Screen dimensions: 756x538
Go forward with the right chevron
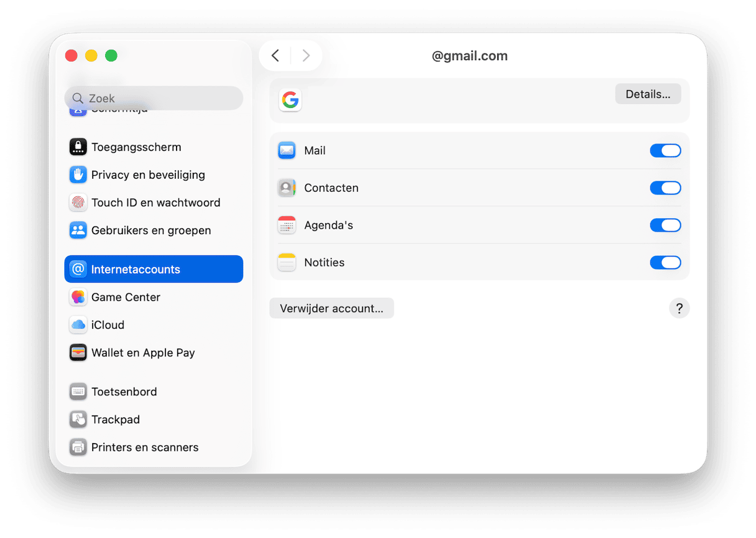(x=306, y=56)
